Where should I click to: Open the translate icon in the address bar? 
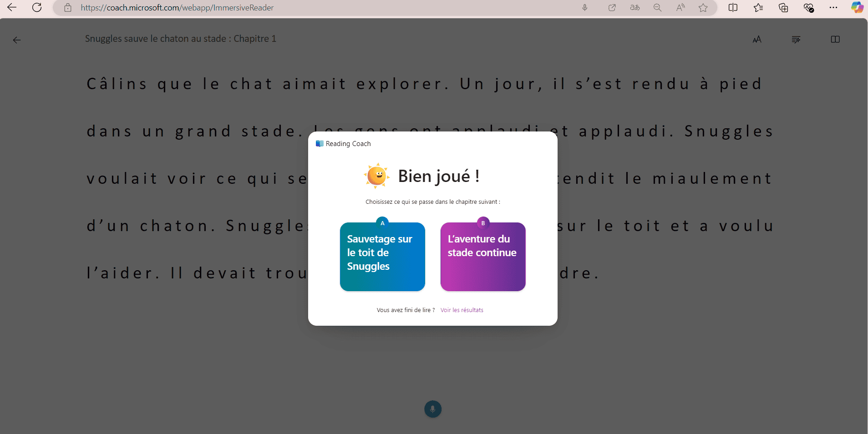(x=635, y=8)
